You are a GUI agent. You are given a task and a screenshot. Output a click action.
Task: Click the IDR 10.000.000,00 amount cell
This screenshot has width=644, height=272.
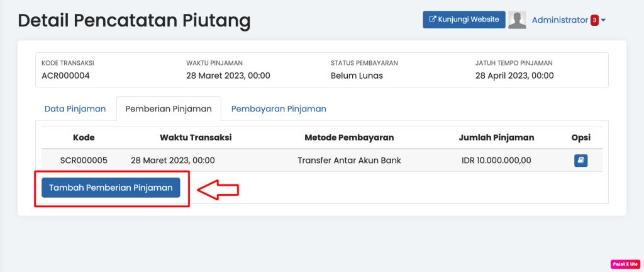tap(496, 161)
